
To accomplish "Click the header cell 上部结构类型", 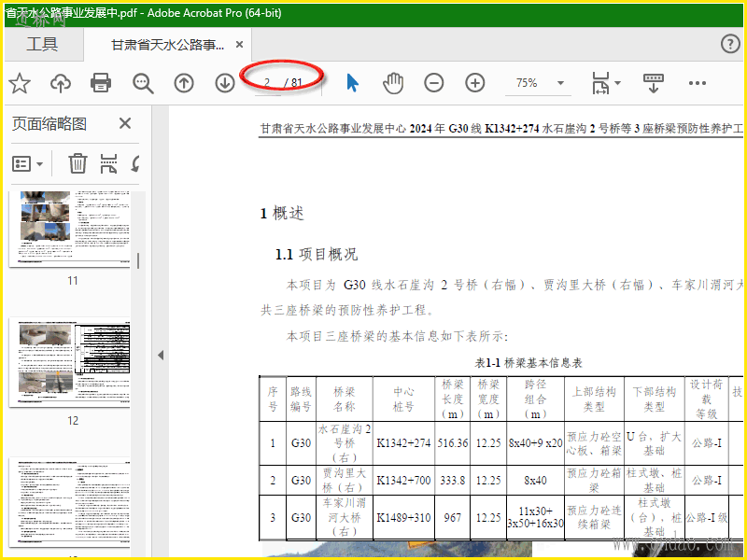I will (594, 399).
